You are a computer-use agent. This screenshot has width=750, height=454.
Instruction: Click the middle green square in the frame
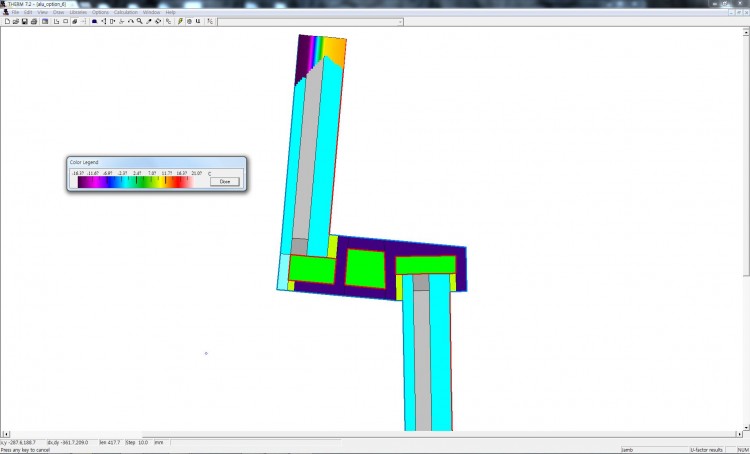click(365, 268)
